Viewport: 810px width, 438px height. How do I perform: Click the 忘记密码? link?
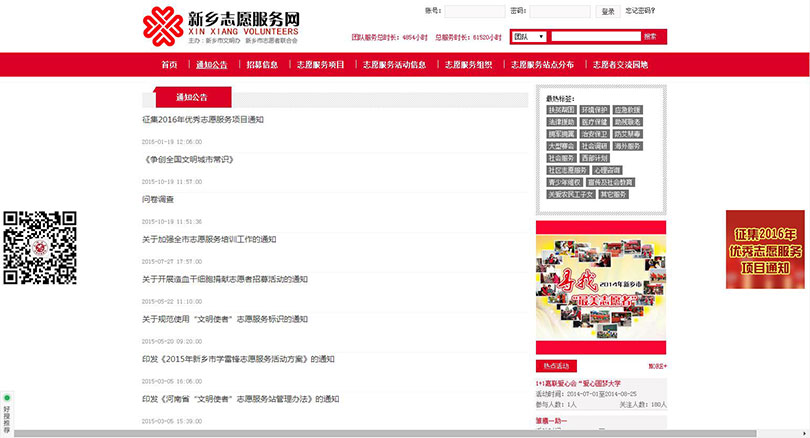tap(640, 12)
